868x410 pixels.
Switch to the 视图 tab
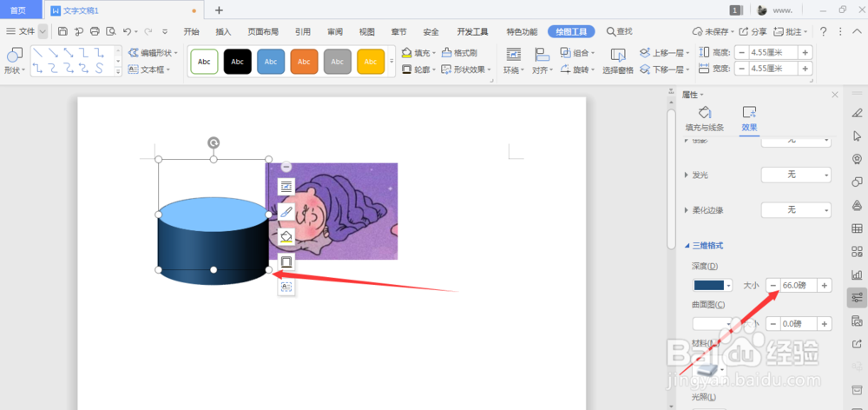(367, 31)
